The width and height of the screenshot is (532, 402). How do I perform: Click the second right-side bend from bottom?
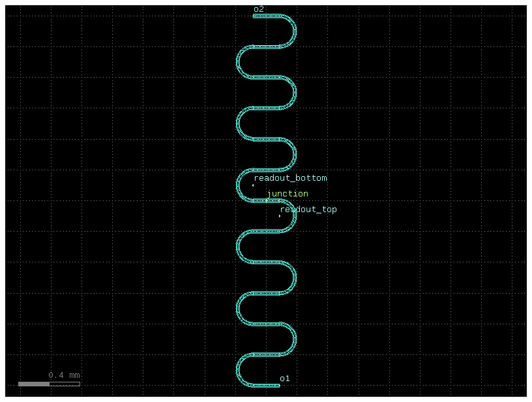(296, 277)
